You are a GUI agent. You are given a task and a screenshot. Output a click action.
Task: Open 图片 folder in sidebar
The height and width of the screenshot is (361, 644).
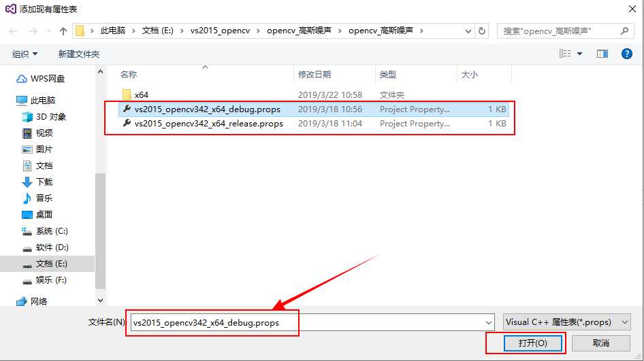37,150
